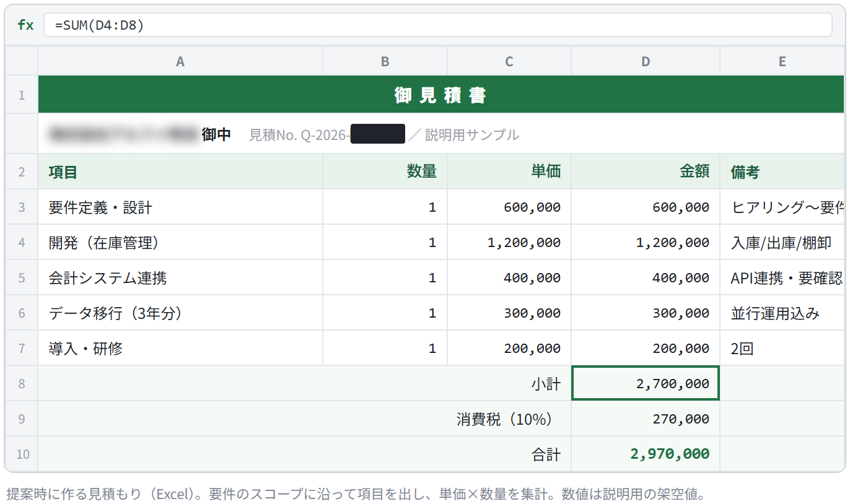
Task: Select the 導入・研修 cell
Action: click(180, 348)
